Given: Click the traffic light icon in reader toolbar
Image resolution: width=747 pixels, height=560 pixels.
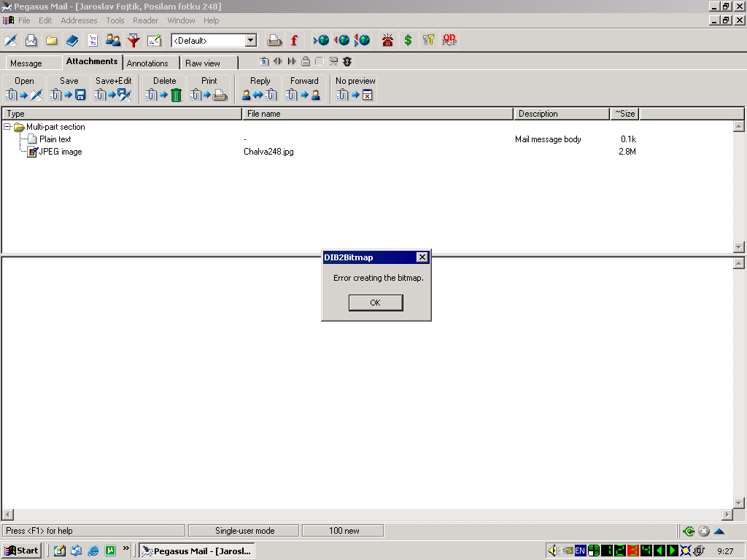Looking at the screenshot, I should pyautogui.click(x=347, y=61).
